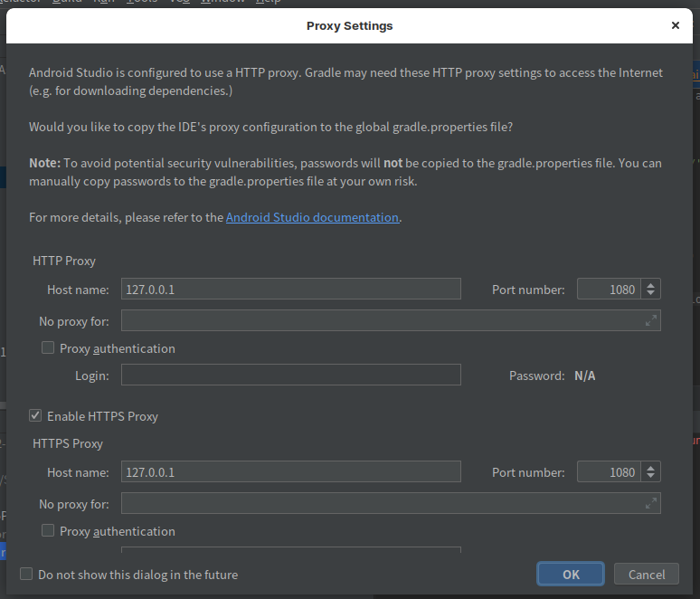Edit the HTTP Proxy port number field
This screenshot has height=599, width=700.
[609, 289]
